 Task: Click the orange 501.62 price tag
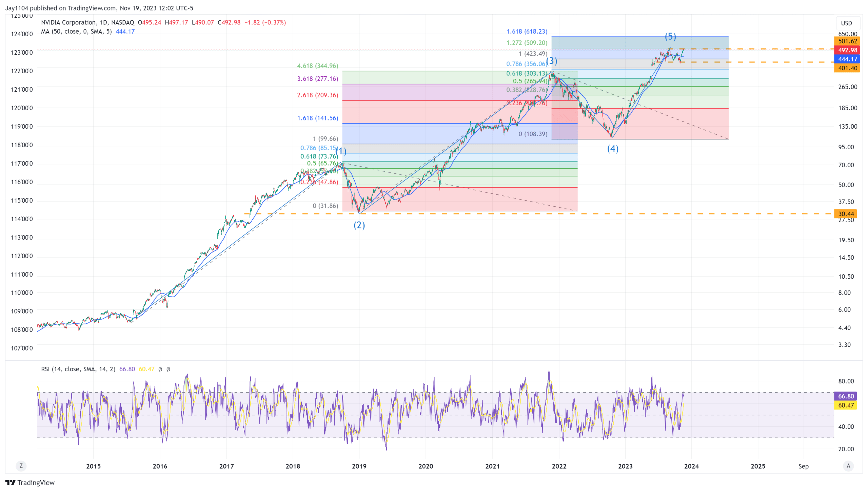coord(847,41)
